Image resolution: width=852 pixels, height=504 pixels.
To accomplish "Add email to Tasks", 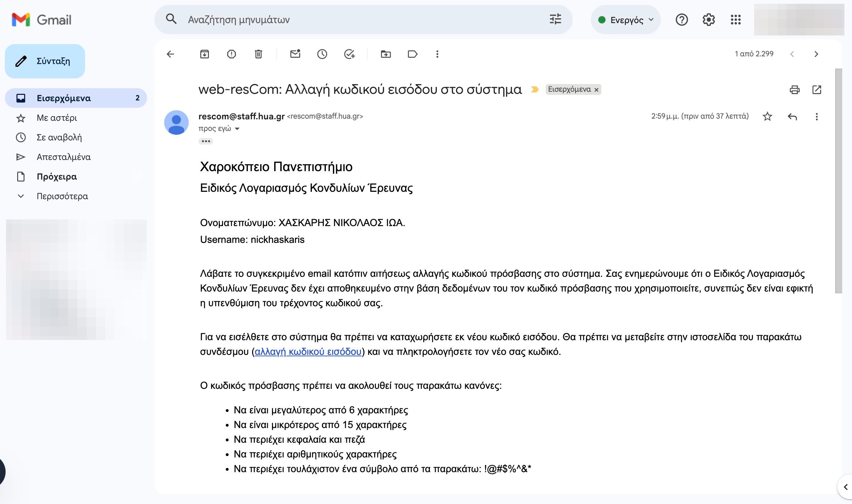I will 349,54.
